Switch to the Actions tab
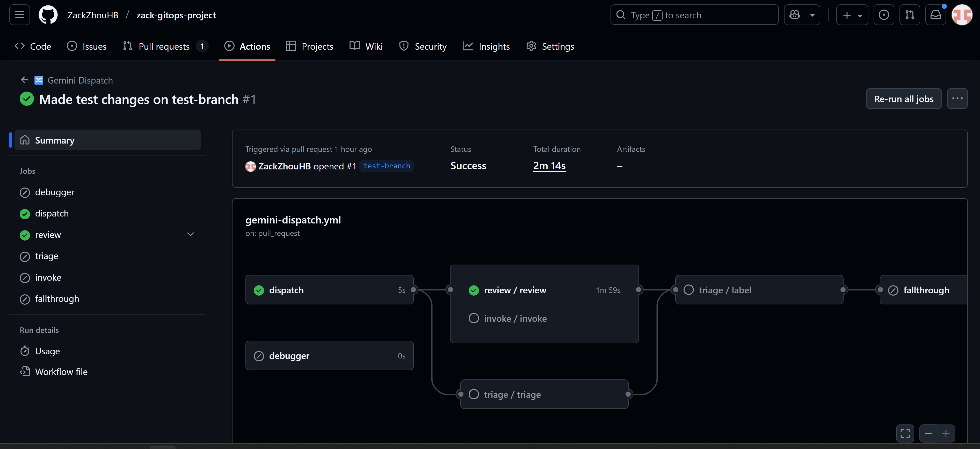 point(247,46)
